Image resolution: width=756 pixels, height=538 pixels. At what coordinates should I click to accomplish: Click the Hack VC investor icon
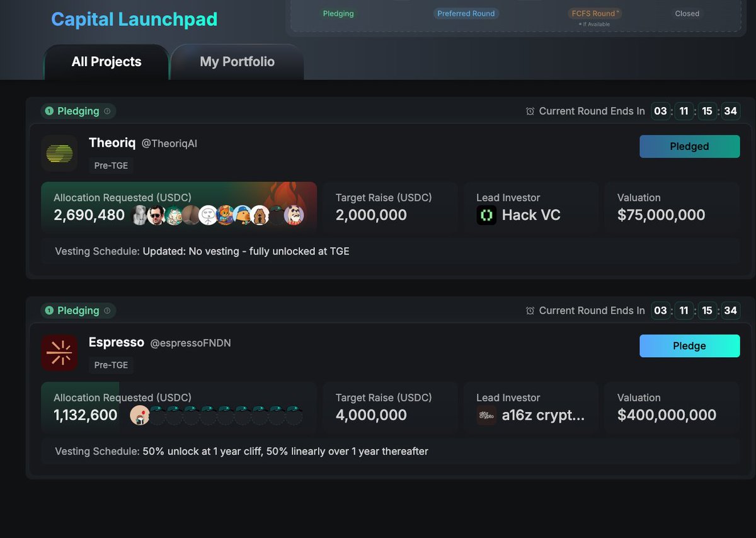coord(486,215)
